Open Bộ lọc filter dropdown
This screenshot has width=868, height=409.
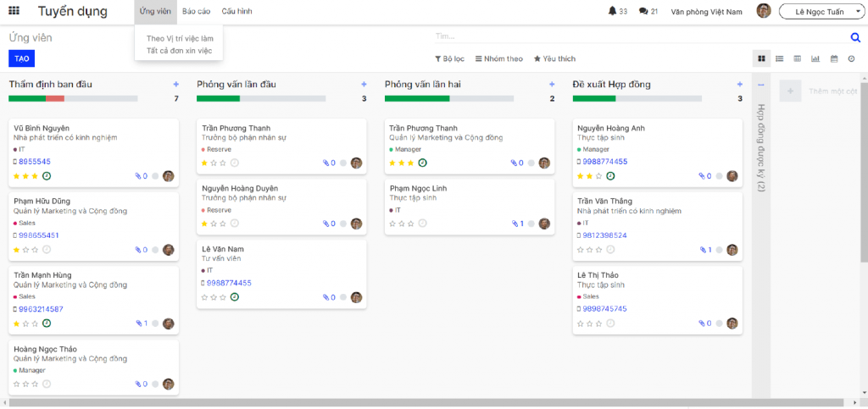pos(449,58)
